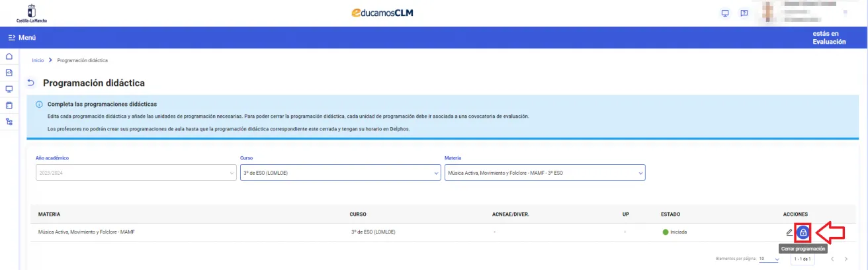Open the help question bubble icon
Screen dimensions: 868x270
[744, 13]
